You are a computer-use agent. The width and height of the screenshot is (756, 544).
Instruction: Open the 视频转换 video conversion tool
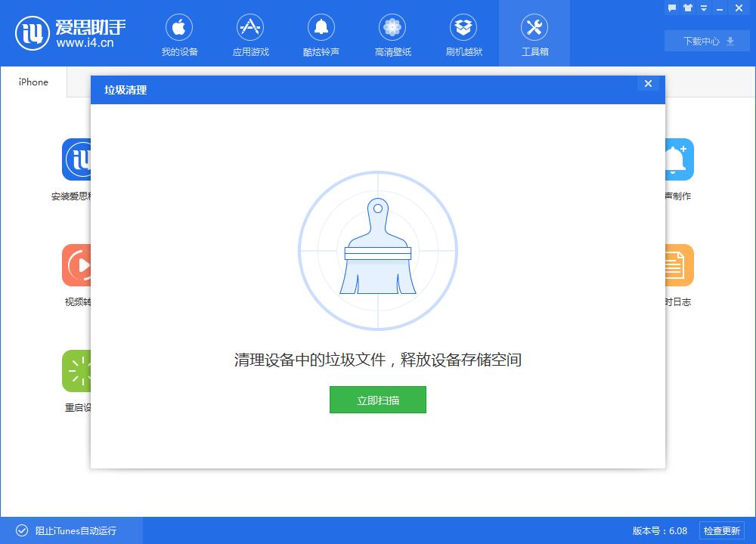[x=79, y=266]
